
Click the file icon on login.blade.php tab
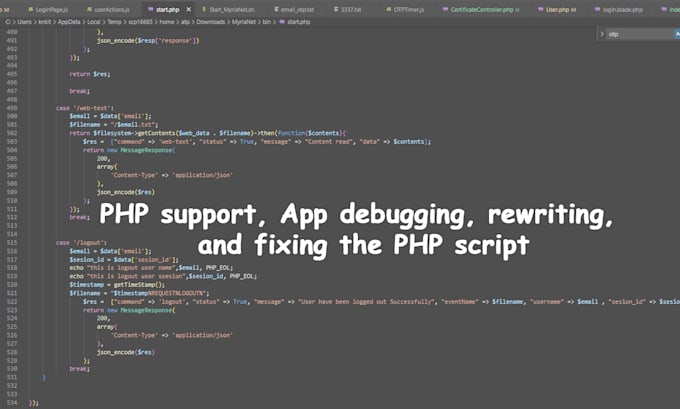tap(597, 10)
